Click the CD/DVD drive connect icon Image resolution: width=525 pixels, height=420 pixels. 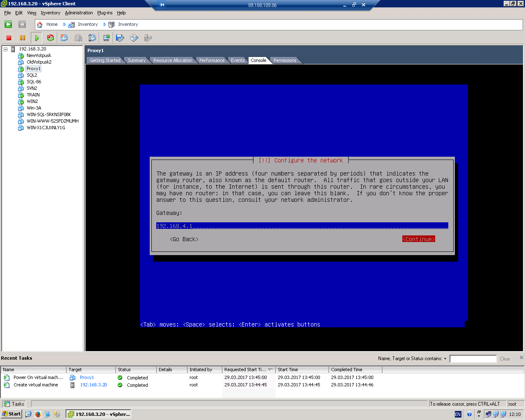point(134,38)
